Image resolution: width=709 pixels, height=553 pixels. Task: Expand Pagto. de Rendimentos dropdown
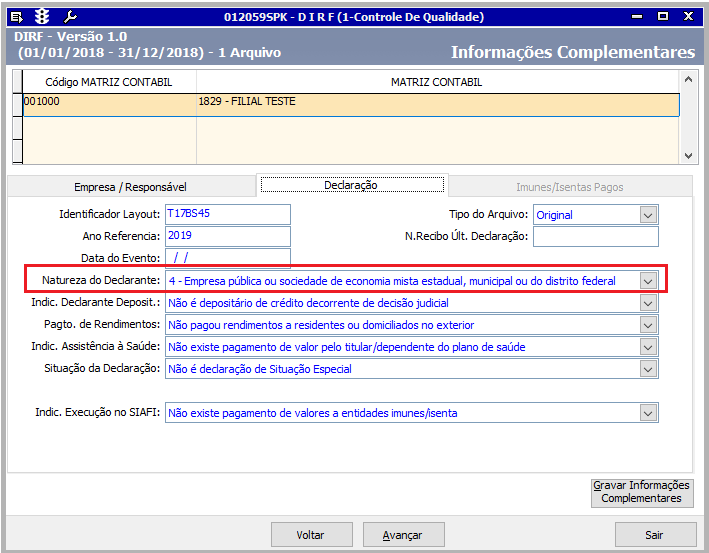[x=648, y=325]
